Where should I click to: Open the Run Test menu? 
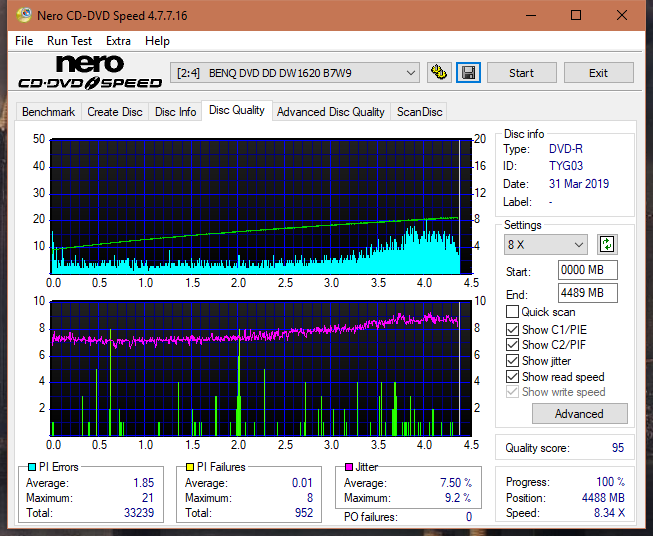coord(69,41)
